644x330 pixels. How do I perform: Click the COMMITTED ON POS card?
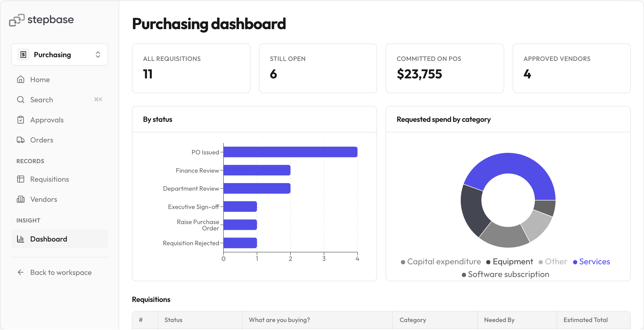point(445,68)
